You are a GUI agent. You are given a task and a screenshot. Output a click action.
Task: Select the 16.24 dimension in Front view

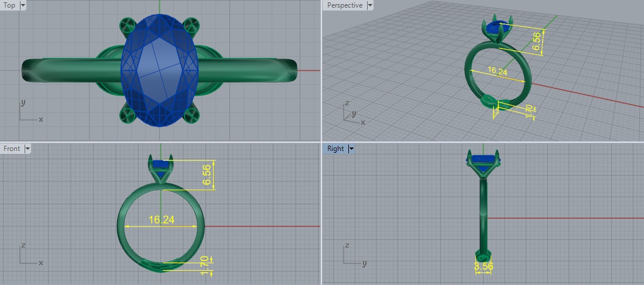[x=162, y=220]
